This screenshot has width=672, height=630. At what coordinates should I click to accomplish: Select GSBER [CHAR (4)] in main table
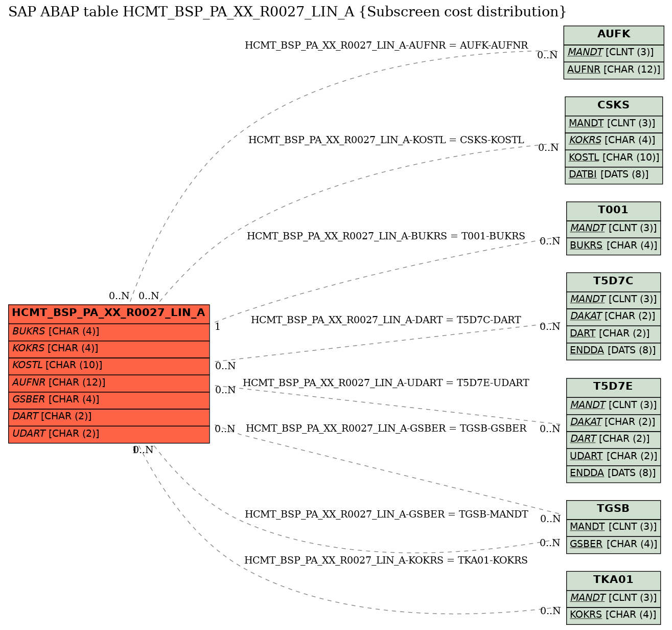click(x=109, y=400)
